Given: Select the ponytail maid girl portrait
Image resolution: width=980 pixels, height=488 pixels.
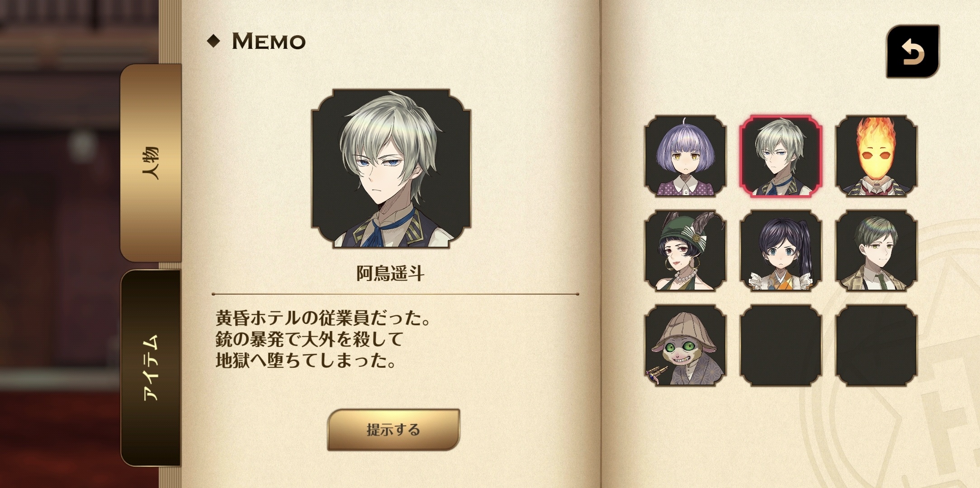Looking at the screenshot, I should (x=781, y=251).
